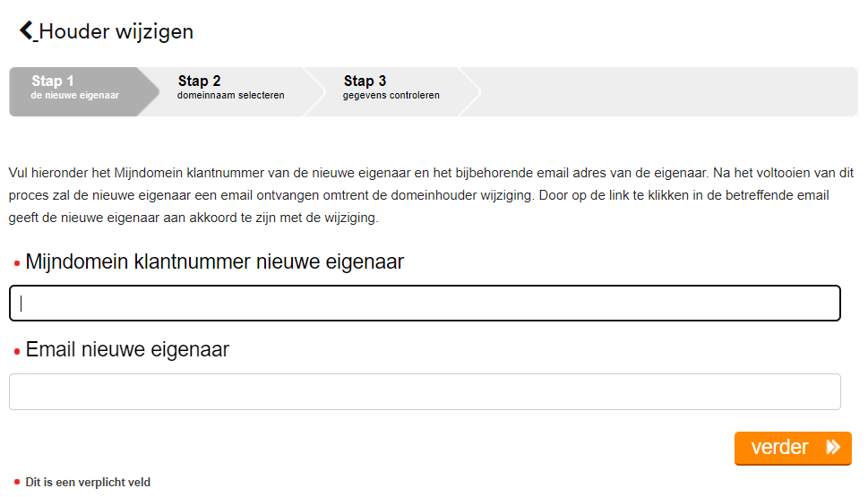868x497 pixels.
Task: Click red required marker beside klantnummer label
Action: (17, 263)
